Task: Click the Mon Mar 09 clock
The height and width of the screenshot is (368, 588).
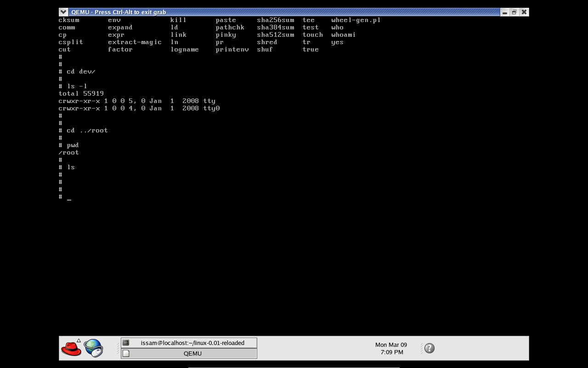Action: [x=391, y=348]
